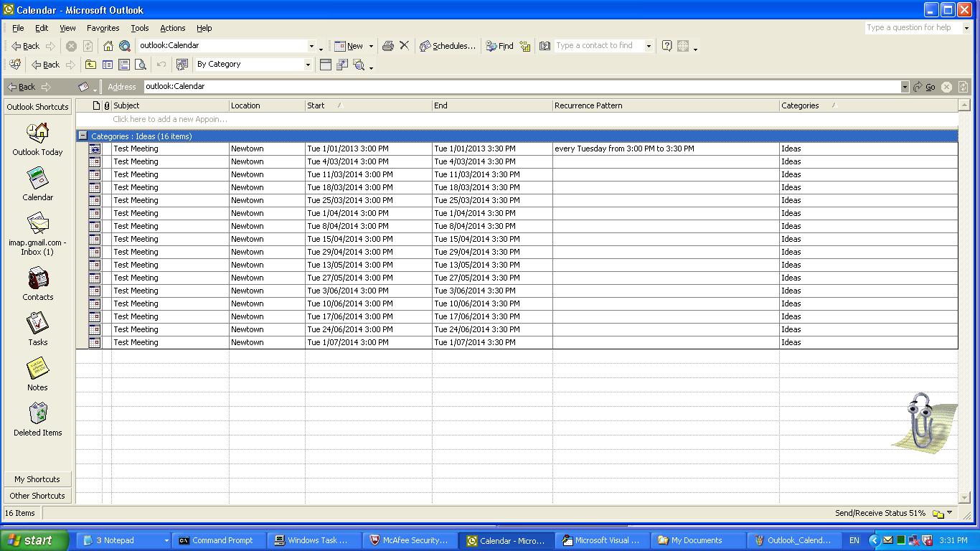Click the Type a contact to find field
Viewport: 980px width, 551px height.
(599, 46)
